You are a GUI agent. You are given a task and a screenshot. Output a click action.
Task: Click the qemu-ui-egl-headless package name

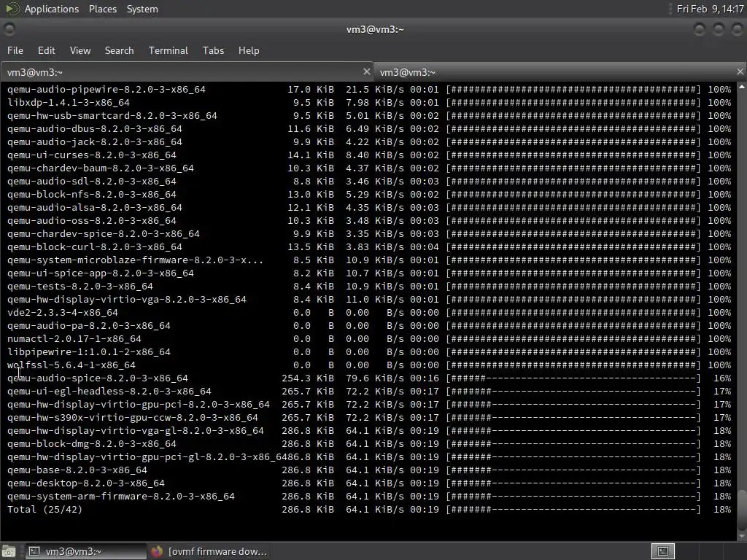tap(109, 391)
